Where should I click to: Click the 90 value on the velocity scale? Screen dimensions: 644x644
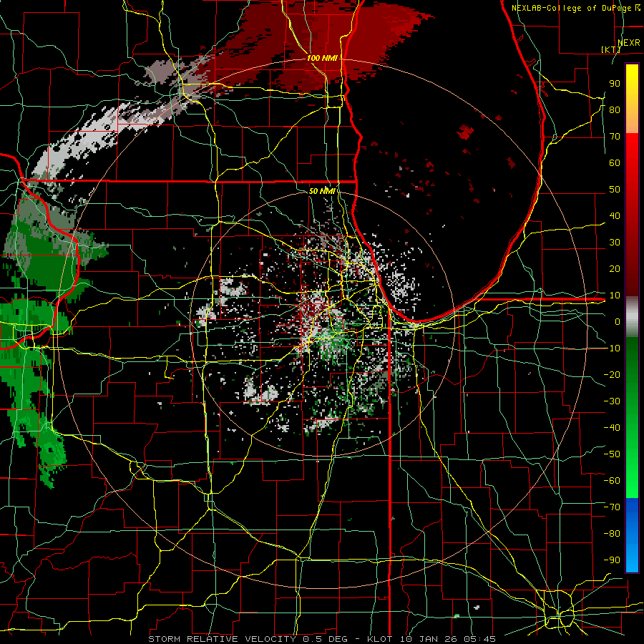click(x=615, y=84)
